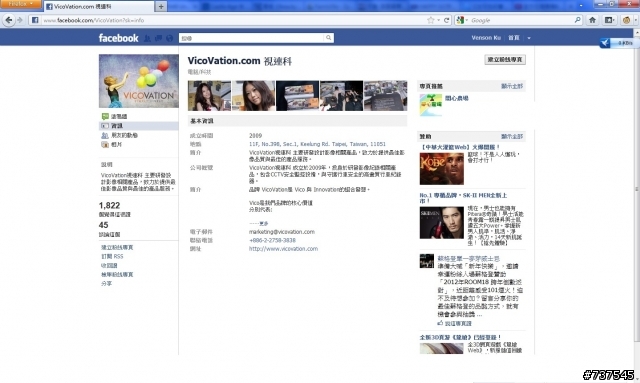Click the vertical page scrollbar

(636, 188)
